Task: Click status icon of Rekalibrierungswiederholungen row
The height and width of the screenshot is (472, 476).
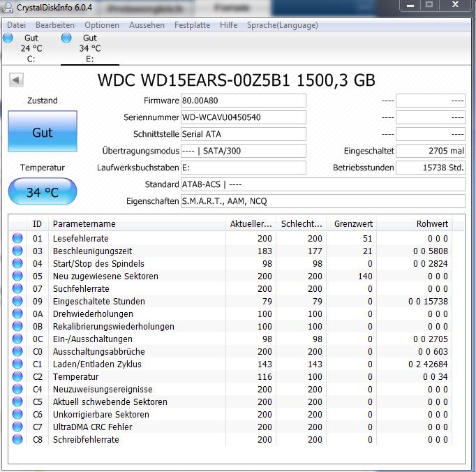Action: 17,326
